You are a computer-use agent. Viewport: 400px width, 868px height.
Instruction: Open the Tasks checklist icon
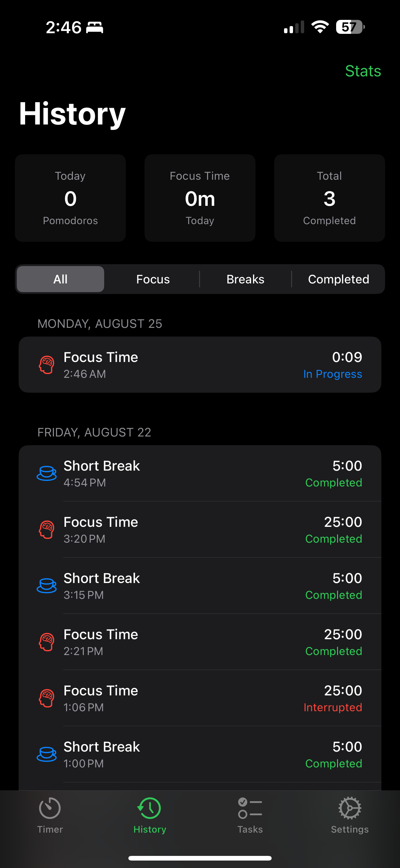click(x=250, y=808)
